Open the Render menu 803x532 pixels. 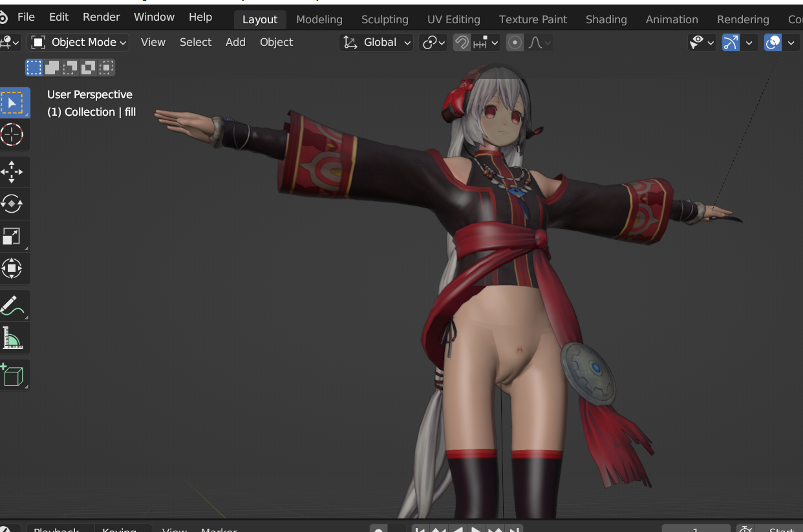(102, 17)
